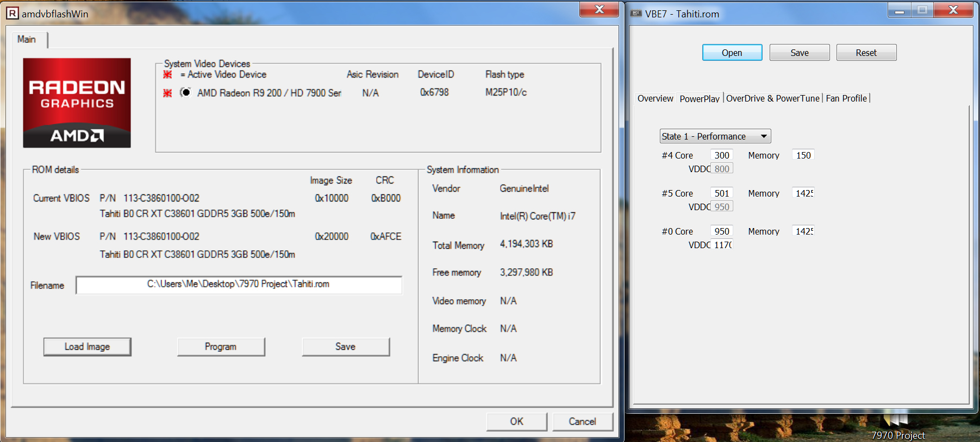The height and width of the screenshot is (442, 980).
Task: Click the Radeon Graphics AMD logo
Action: tap(77, 103)
